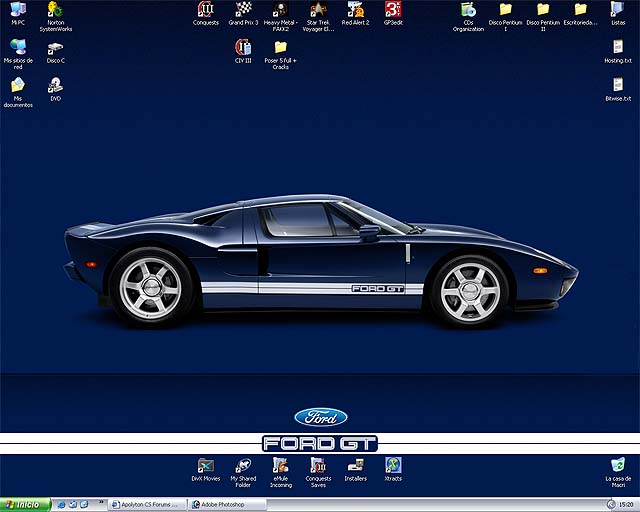Viewport: 640px width, 512px height.
Task: Open the Xtracts desktop icon
Action: click(393, 465)
